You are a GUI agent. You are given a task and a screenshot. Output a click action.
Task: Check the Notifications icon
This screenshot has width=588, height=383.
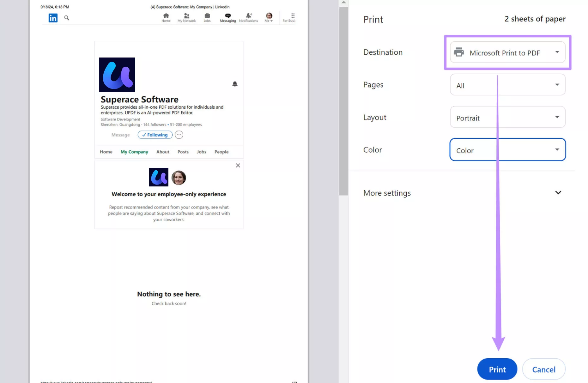click(248, 15)
